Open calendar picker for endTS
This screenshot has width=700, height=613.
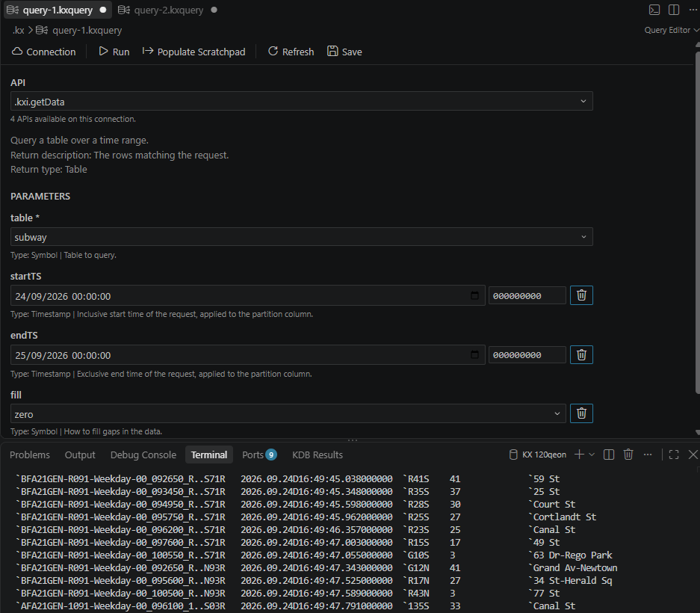474,355
